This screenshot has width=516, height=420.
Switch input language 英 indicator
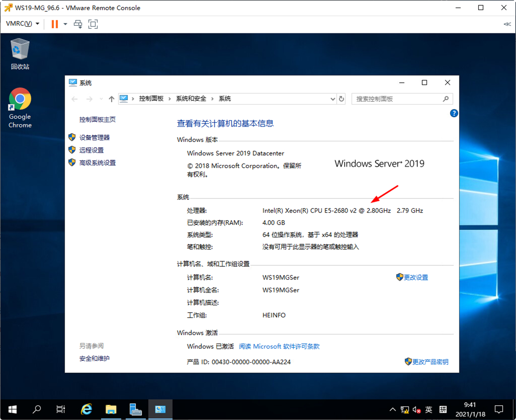click(429, 410)
